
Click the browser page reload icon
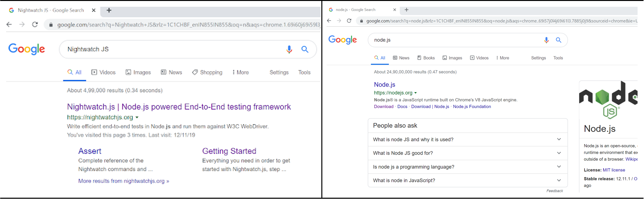pos(35,24)
